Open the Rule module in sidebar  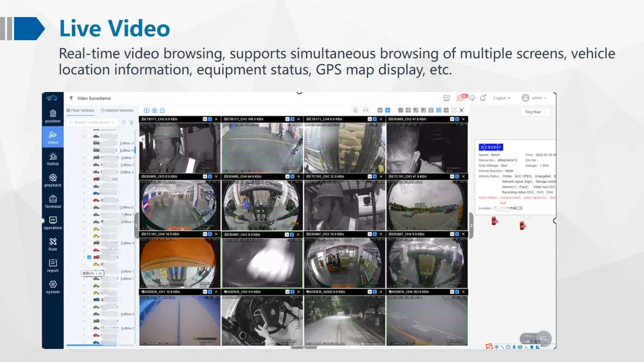pos(53,244)
